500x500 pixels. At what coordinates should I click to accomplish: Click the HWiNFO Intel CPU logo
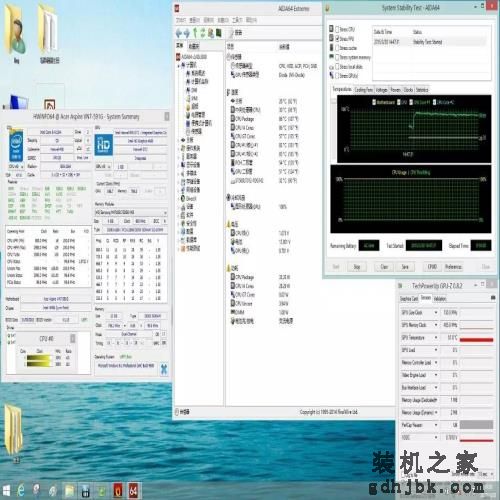click(16, 146)
